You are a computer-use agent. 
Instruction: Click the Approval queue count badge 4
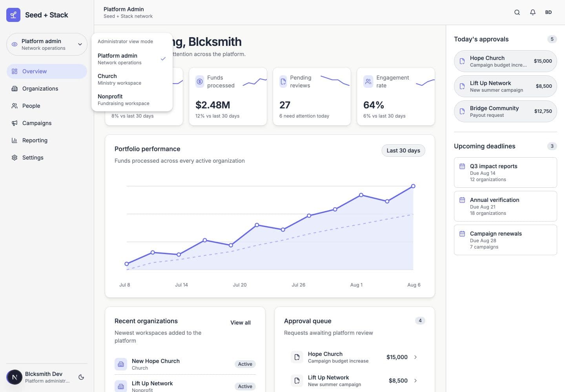(x=420, y=321)
